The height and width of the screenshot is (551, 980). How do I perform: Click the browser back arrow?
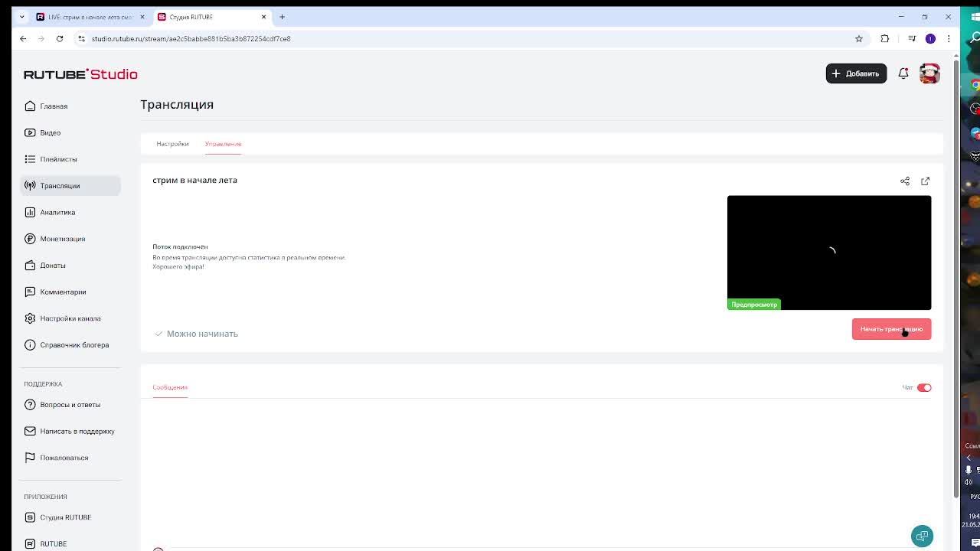click(x=23, y=38)
